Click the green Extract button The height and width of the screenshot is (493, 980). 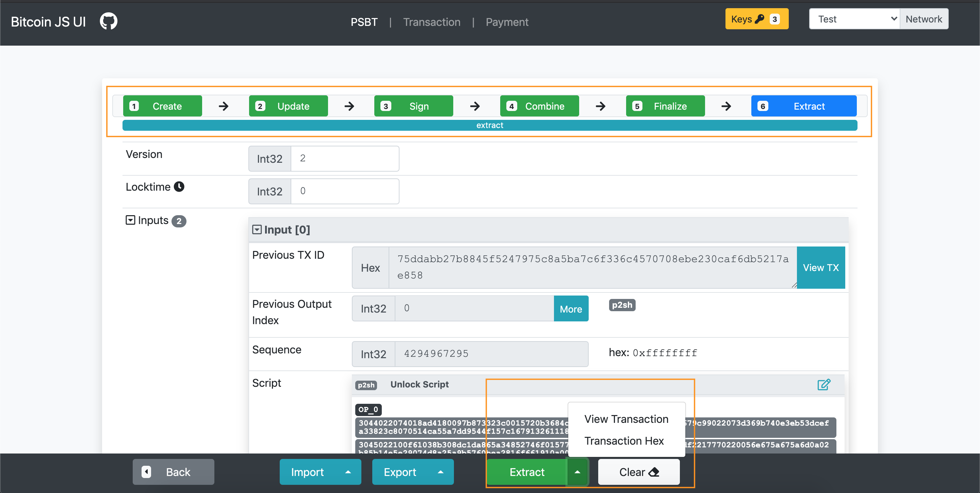click(527, 472)
